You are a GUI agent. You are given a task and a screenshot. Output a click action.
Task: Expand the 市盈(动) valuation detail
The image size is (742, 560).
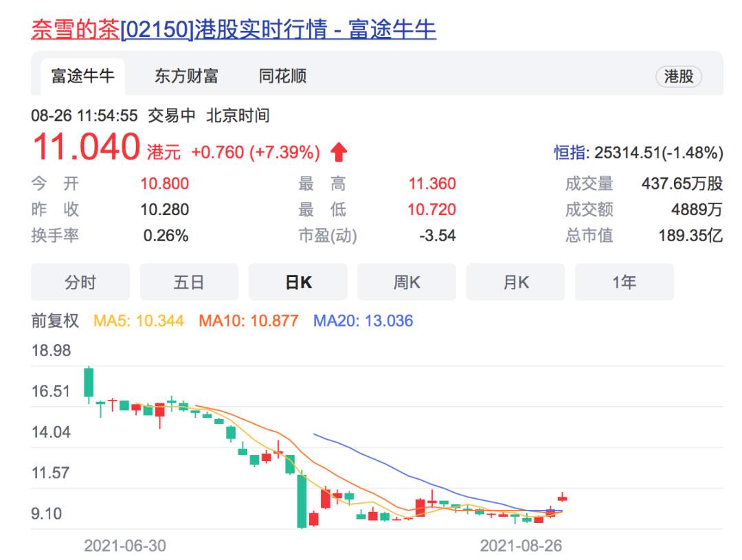point(328,236)
